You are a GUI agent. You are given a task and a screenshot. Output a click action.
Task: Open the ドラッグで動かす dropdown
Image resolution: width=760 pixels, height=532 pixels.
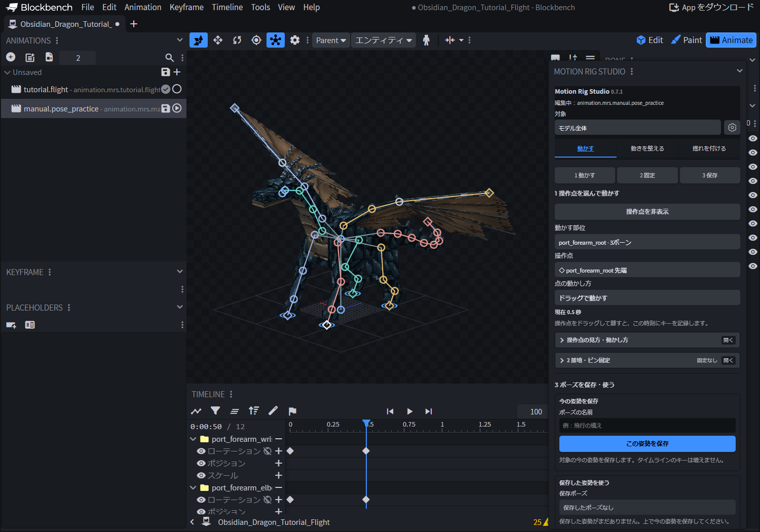(x=648, y=298)
